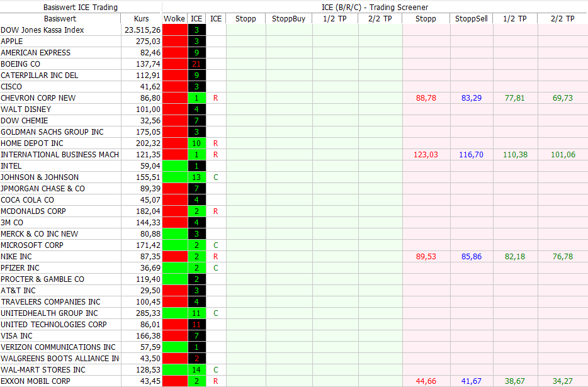This screenshot has width=588, height=387.
Task: Click the red 21 ICE cell for Boeing
Action: tap(196, 64)
